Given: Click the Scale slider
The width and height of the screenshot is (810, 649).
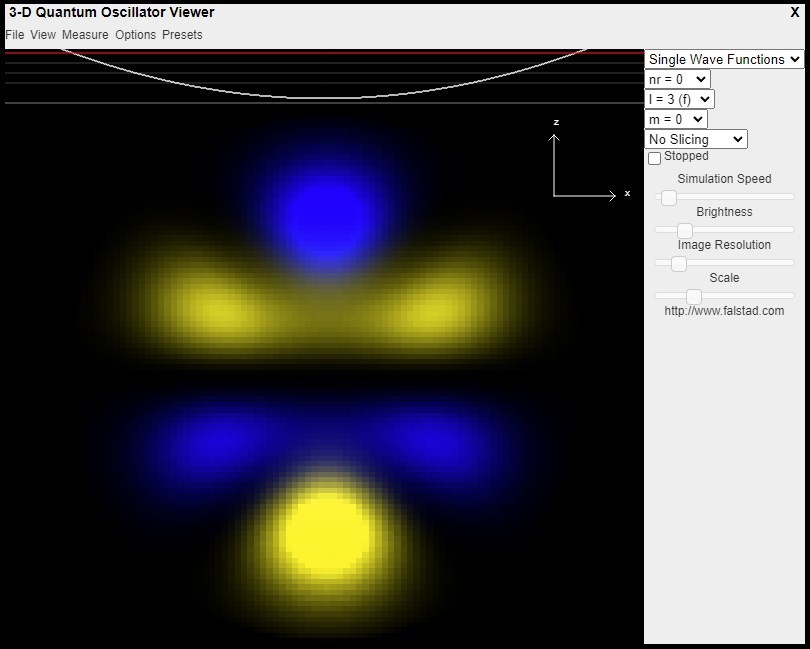Looking at the screenshot, I should pos(724,296).
